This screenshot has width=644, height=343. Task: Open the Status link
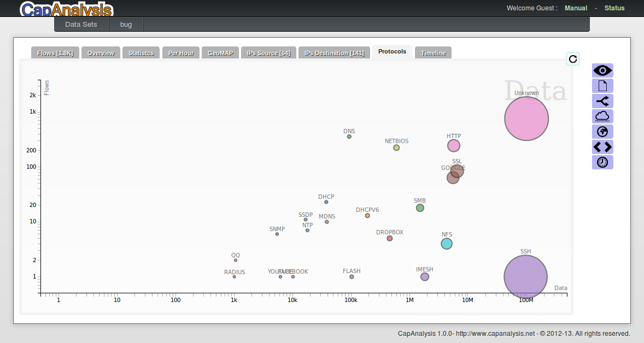pos(614,8)
